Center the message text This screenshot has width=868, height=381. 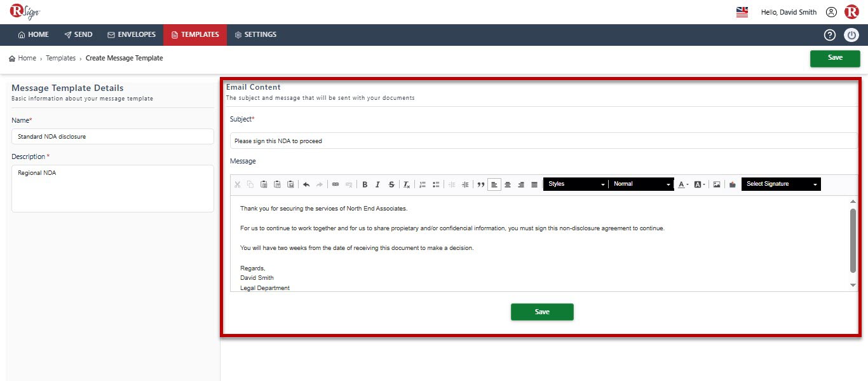pos(508,184)
